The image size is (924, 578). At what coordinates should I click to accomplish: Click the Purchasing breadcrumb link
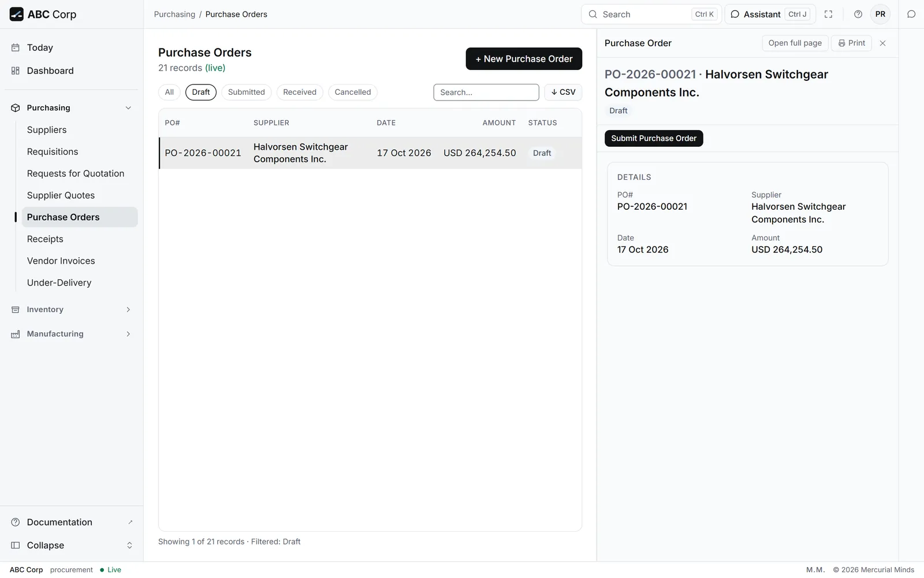174,14
